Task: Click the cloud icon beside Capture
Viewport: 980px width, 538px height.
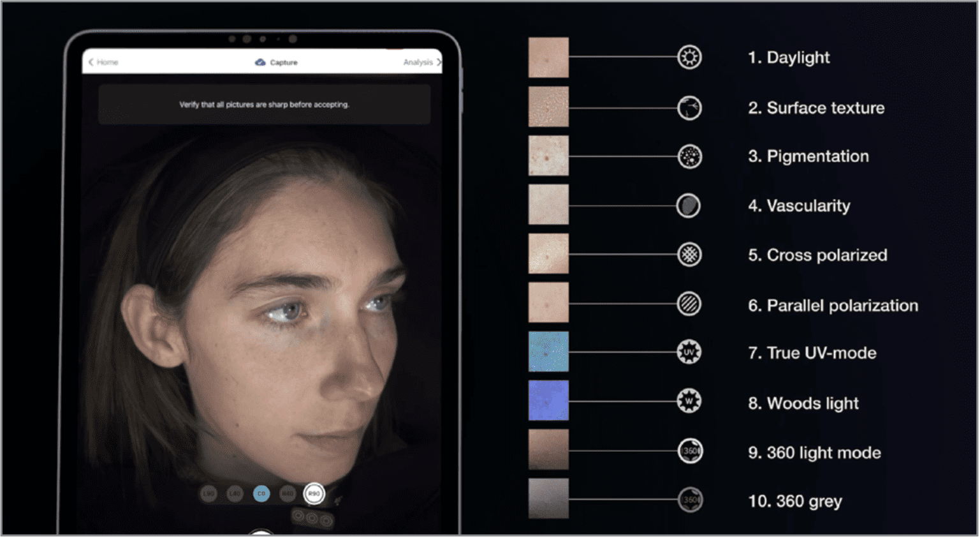Action: 260,63
